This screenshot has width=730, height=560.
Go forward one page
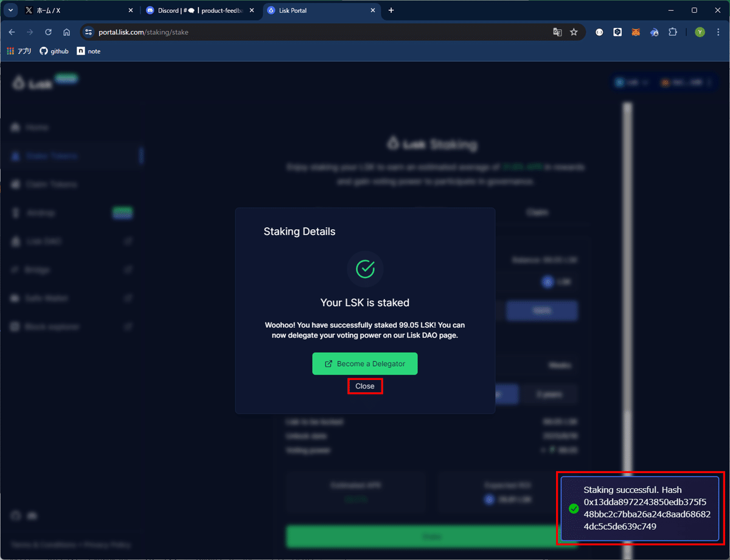tap(30, 32)
